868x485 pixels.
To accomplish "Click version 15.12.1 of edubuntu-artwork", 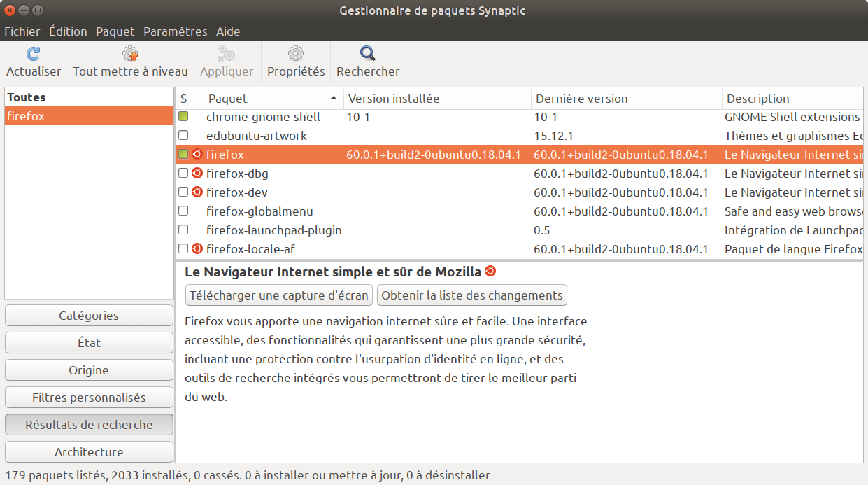I will (554, 136).
